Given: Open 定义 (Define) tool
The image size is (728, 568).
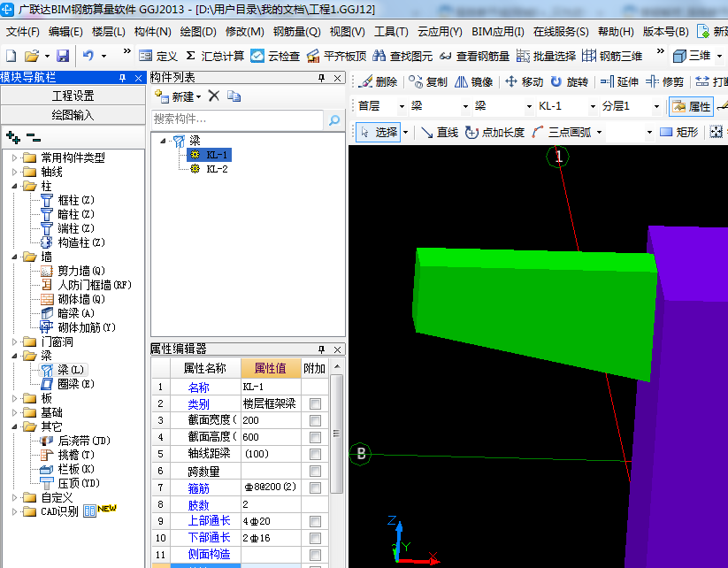Looking at the screenshot, I should [158, 57].
